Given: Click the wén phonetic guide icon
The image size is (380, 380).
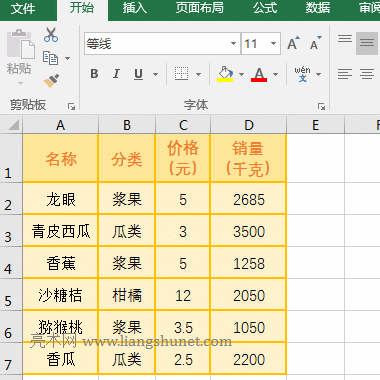Looking at the screenshot, I should point(302,74).
